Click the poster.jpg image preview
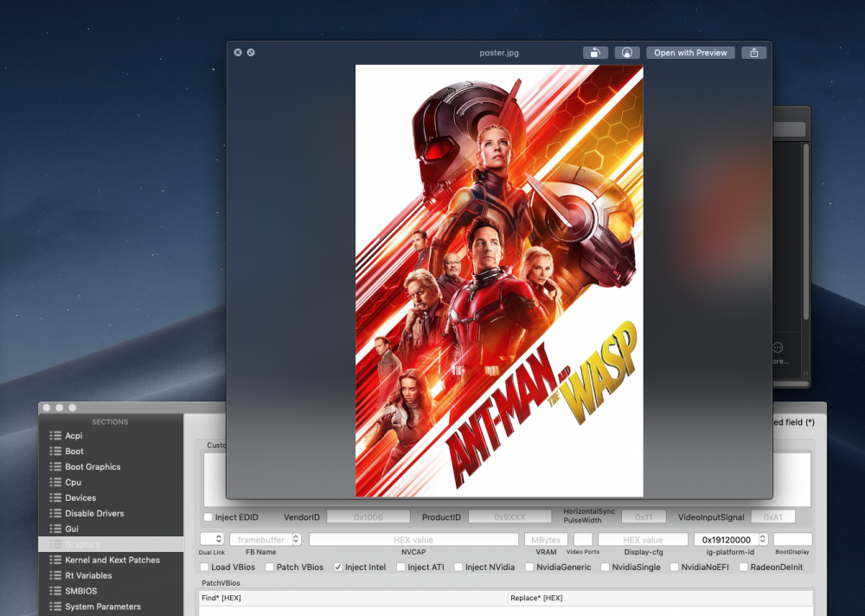This screenshot has width=865, height=616. pyautogui.click(x=499, y=281)
